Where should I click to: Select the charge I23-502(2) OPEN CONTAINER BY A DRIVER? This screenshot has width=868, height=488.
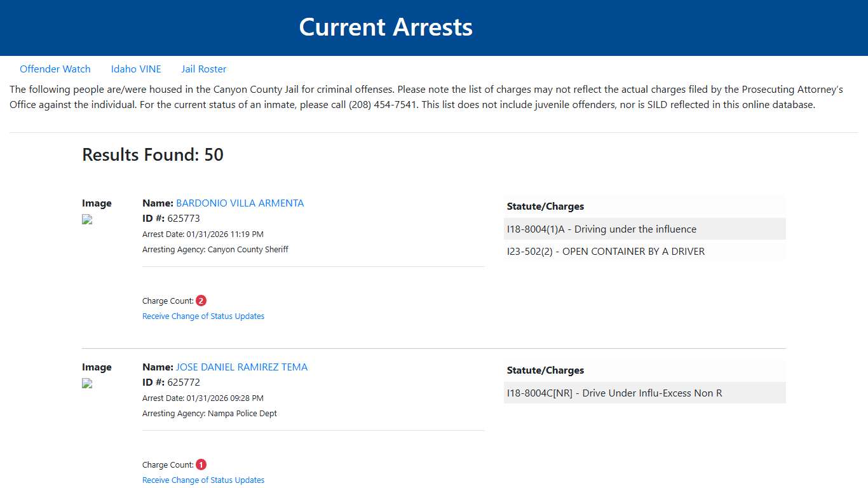[606, 251]
